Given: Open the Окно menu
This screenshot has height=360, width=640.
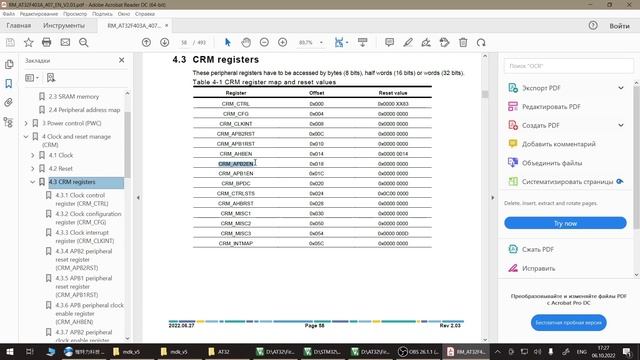Looking at the screenshot, I should [x=124, y=14].
